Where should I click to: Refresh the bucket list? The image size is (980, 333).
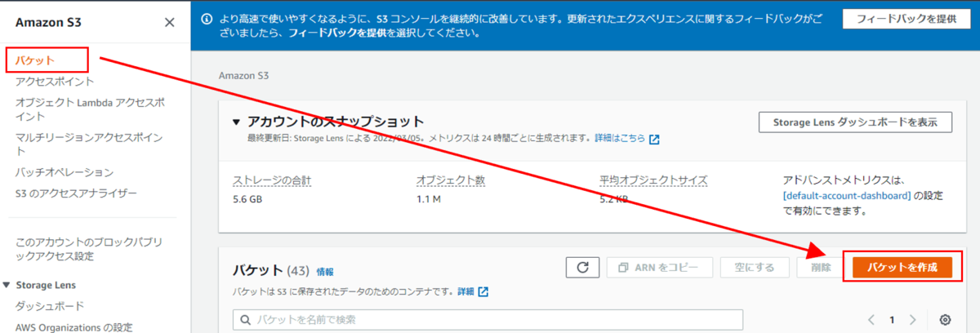[x=582, y=267]
